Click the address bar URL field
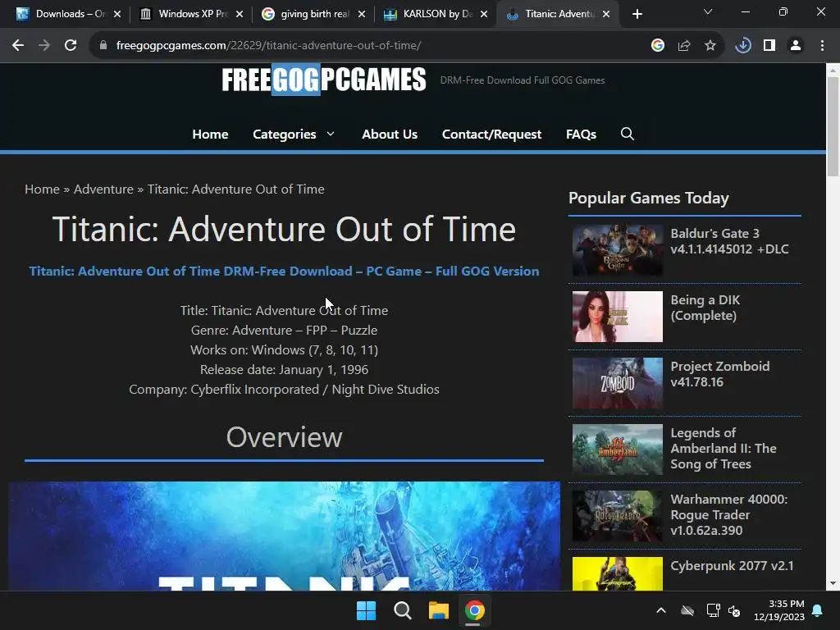The width and height of the screenshot is (840, 630). [375, 46]
